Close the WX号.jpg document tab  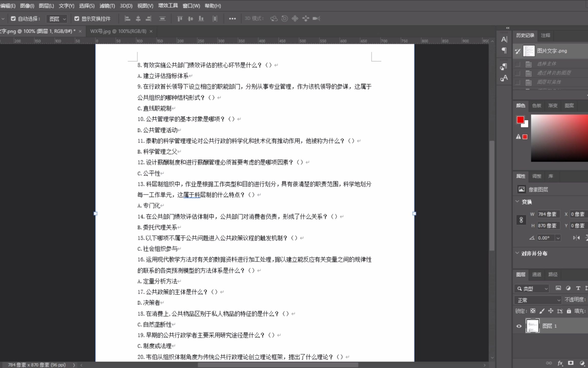click(151, 31)
